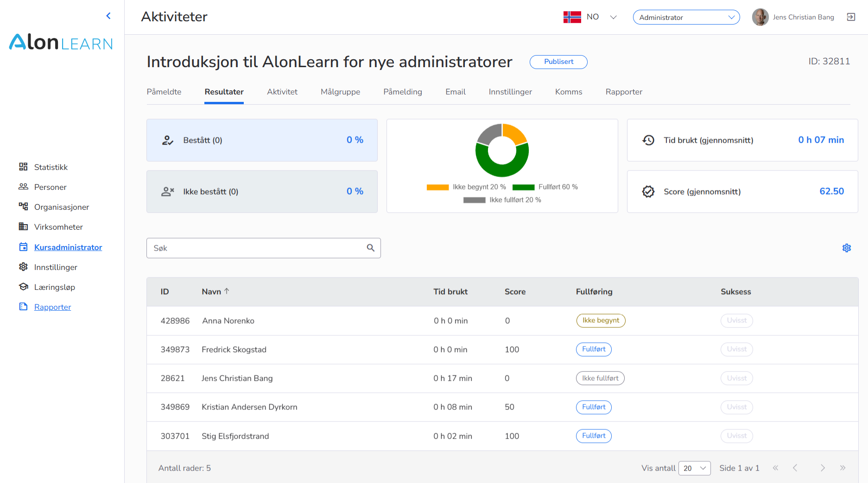This screenshot has height=483, width=868.
Task: Open Læringsløp in the sidebar
Action: point(55,287)
